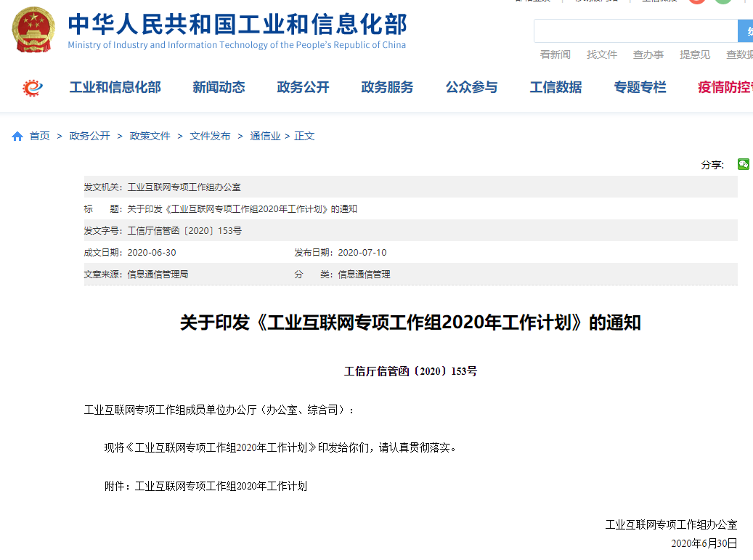The image size is (753, 560).
Task: Click the red gear MIIT icon
Action: tap(33, 88)
